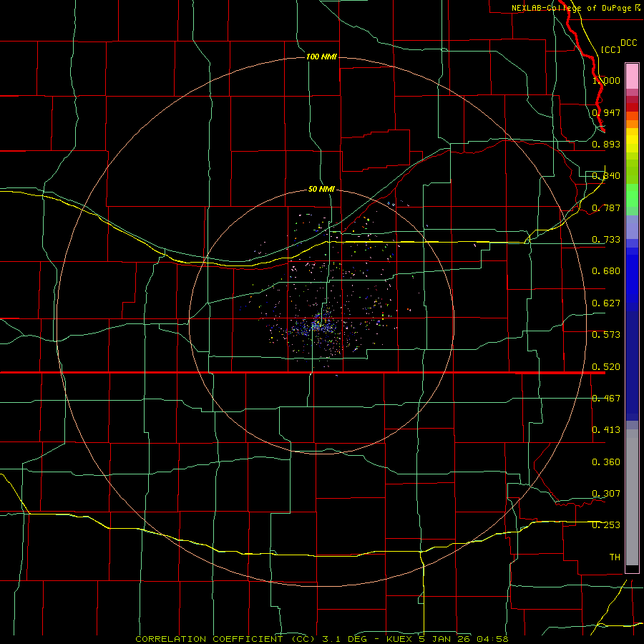Screen dimensions: 644x644
Task: Pick the red color bar segment
Action: click(x=632, y=107)
